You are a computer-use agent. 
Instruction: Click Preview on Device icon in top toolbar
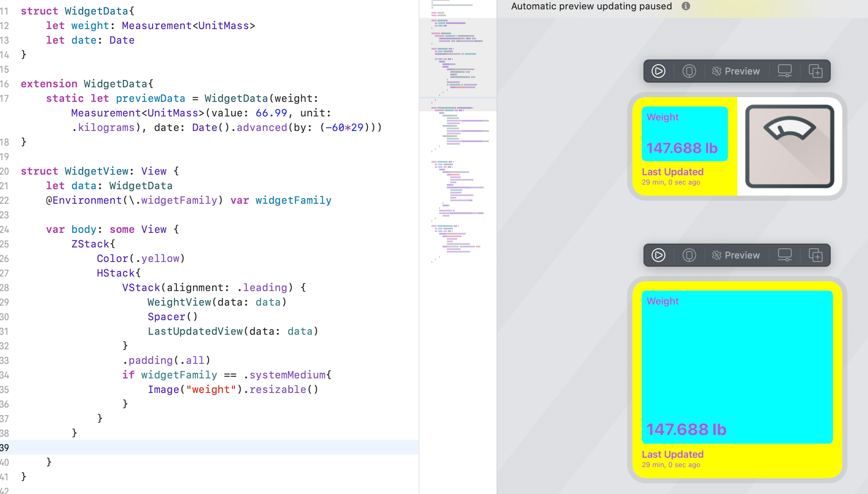[x=689, y=71]
